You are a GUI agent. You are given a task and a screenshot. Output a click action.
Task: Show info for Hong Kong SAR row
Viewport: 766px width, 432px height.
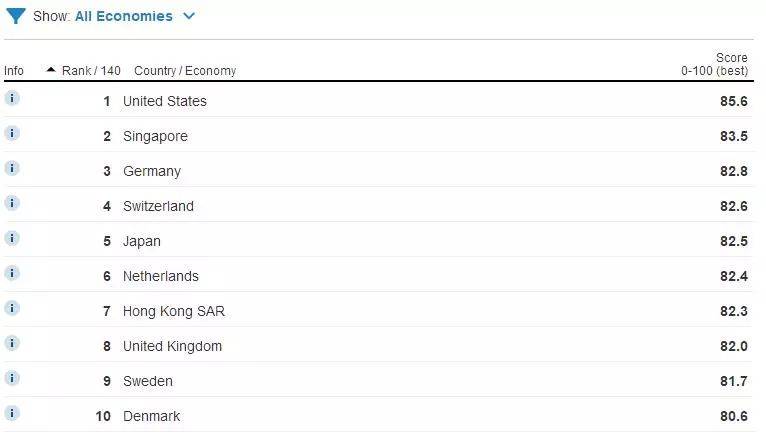click(x=12, y=308)
